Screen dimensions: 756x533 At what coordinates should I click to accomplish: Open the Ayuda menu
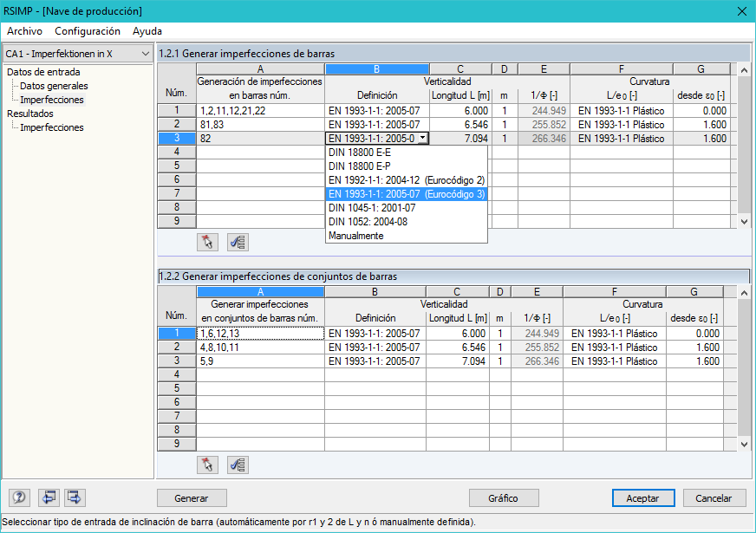(x=147, y=31)
